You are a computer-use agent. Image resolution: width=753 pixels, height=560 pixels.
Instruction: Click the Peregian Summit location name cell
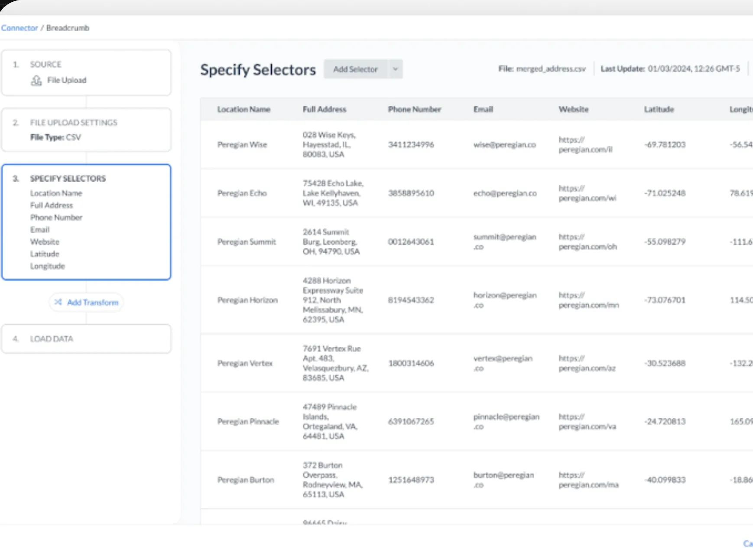[247, 242]
